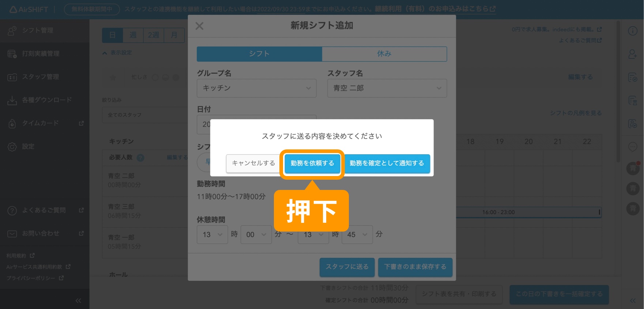Click the 打刻実績管理 sidebar icon

coord(12,54)
